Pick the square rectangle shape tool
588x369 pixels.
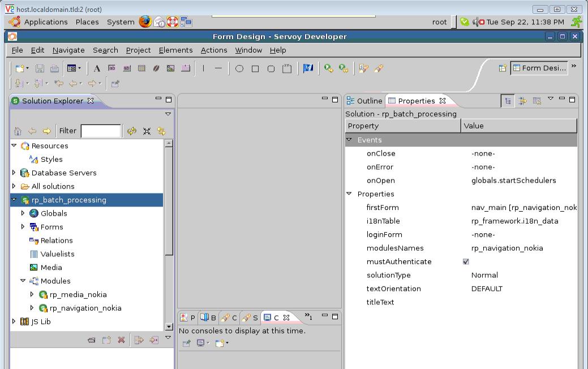255,68
